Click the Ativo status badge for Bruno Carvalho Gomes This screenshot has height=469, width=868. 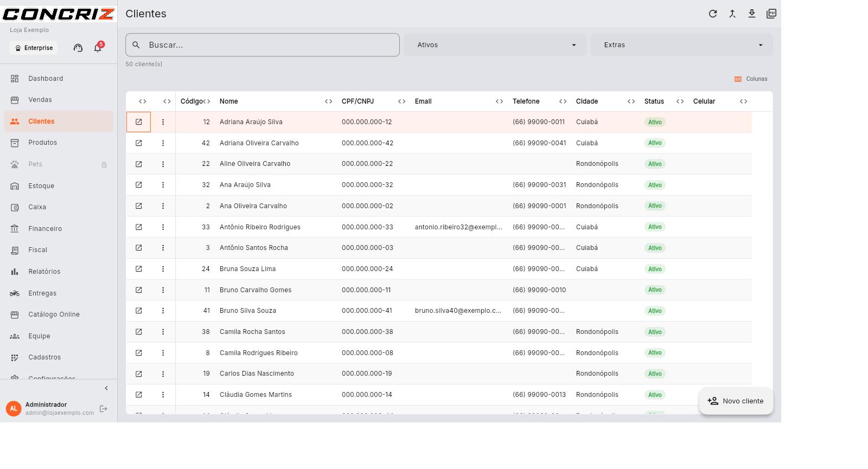655,290
